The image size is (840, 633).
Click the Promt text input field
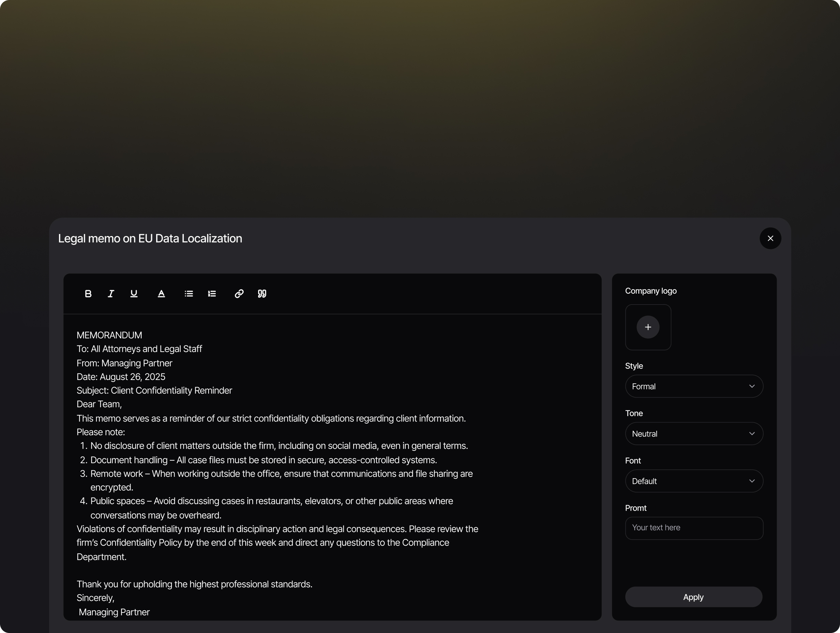(x=693, y=528)
